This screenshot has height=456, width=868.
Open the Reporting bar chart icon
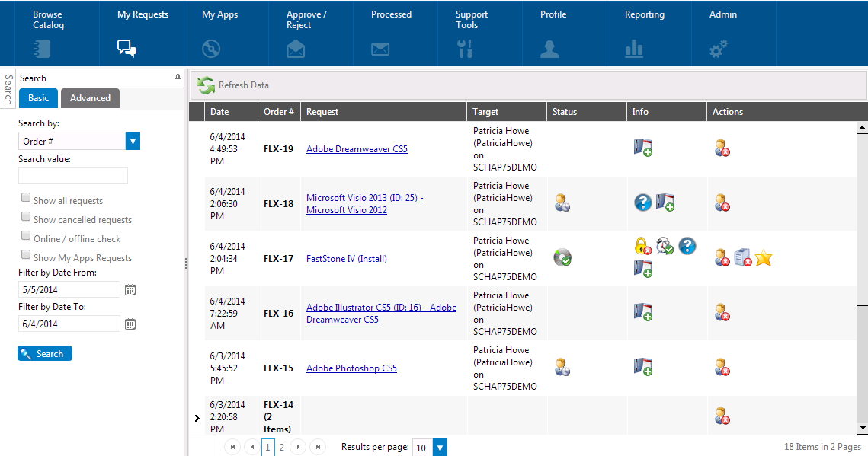point(633,48)
